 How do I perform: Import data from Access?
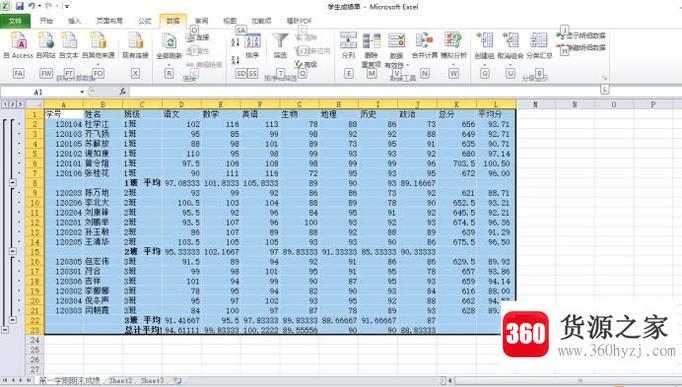[19, 46]
